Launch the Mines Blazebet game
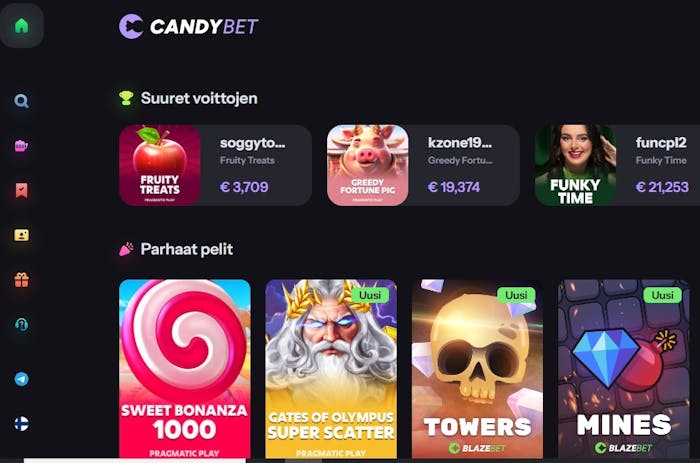 pyautogui.click(x=624, y=369)
